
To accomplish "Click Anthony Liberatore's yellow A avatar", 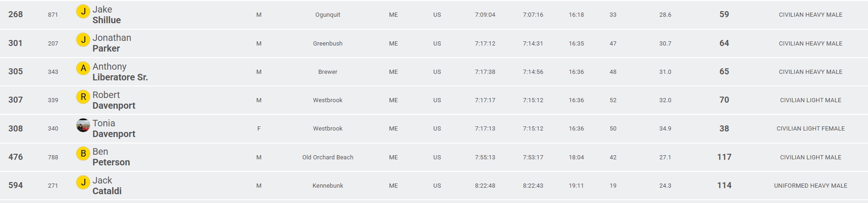I will click(x=83, y=68).
